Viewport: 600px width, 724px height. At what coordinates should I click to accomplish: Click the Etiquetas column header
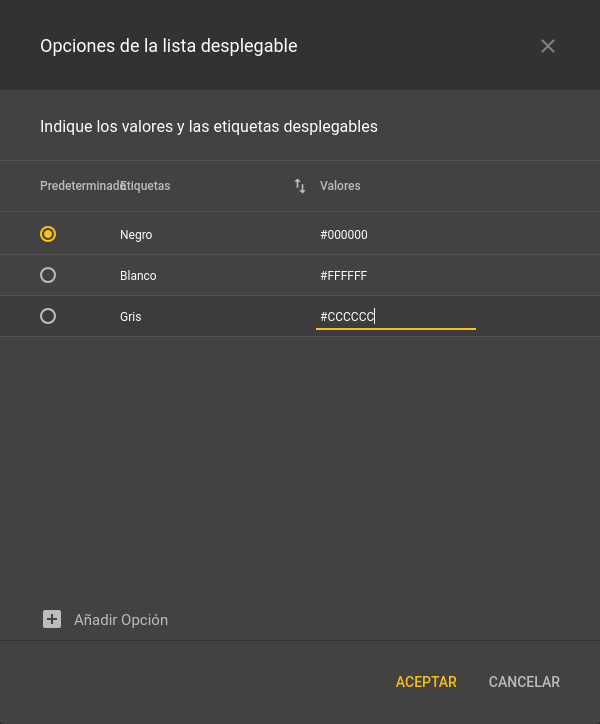coord(146,186)
